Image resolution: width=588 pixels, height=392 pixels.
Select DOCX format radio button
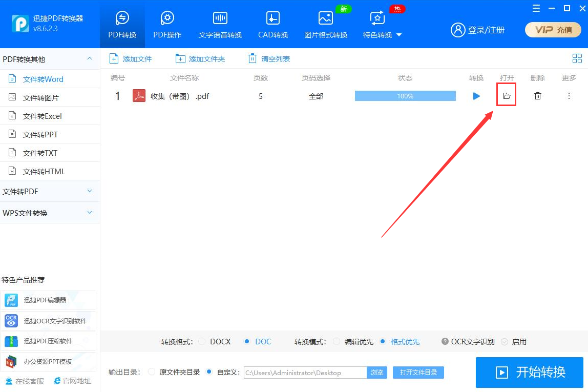pyautogui.click(x=202, y=341)
